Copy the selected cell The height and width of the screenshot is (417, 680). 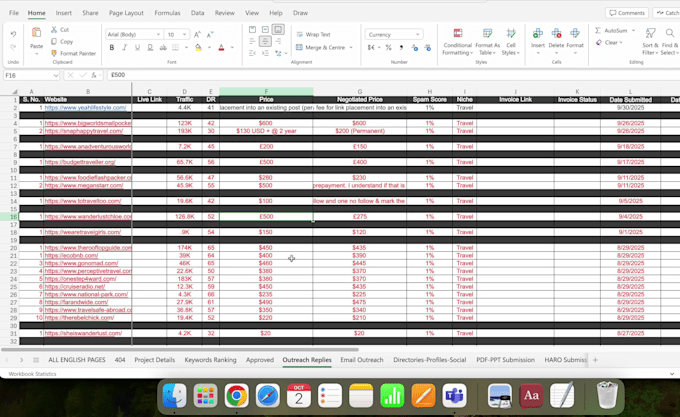[62, 42]
